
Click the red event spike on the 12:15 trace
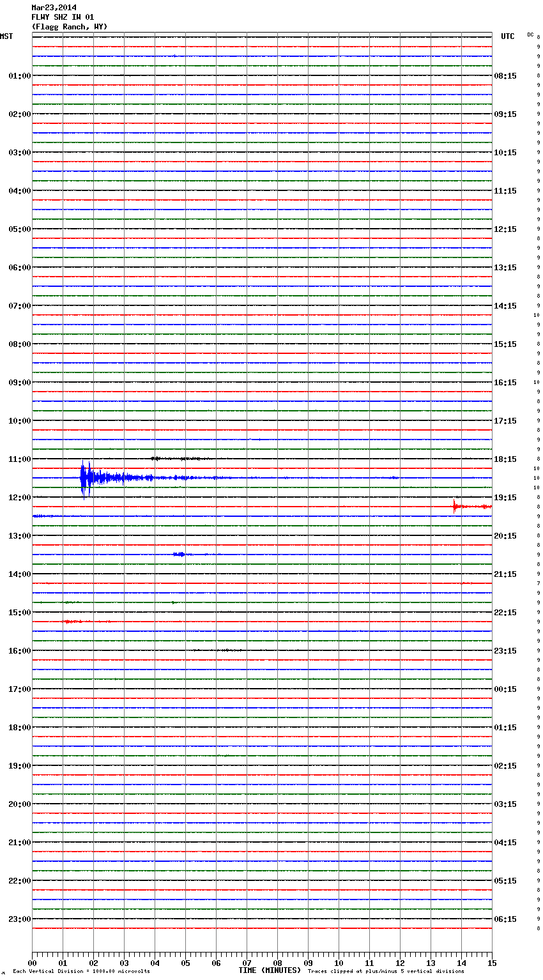(455, 507)
